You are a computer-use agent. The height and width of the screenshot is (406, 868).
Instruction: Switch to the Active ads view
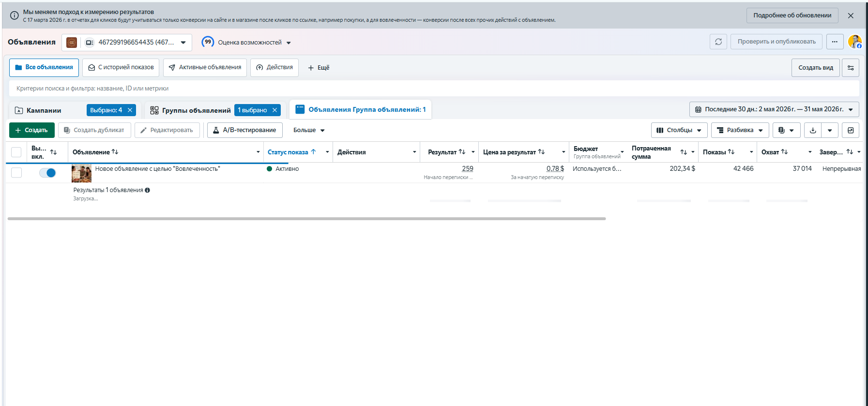click(205, 67)
